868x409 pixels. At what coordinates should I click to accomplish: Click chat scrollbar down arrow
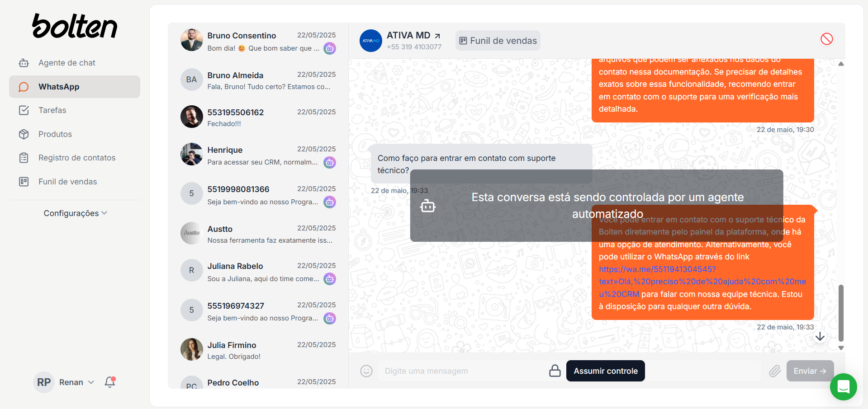tap(841, 348)
